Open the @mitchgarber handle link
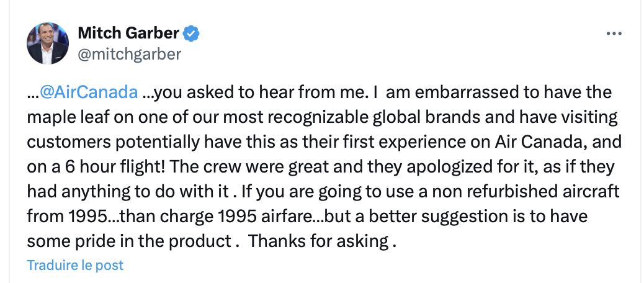This screenshot has width=644, height=283. (129, 54)
